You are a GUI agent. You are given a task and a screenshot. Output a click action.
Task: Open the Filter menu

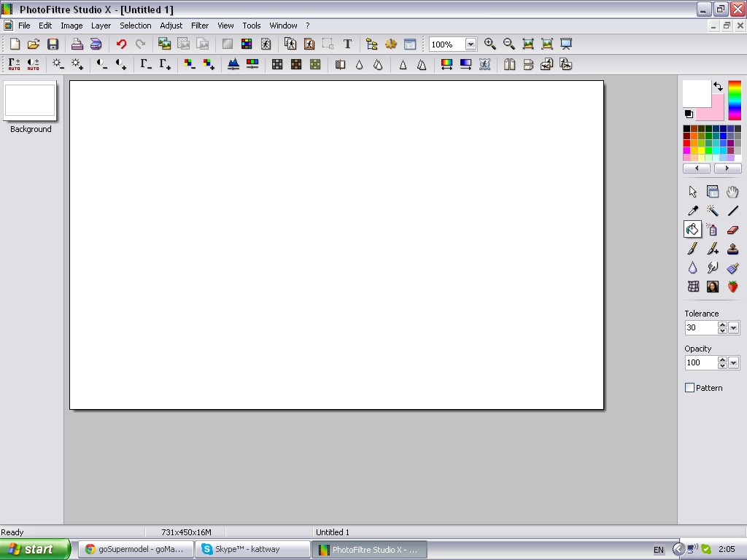[x=200, y=26]
